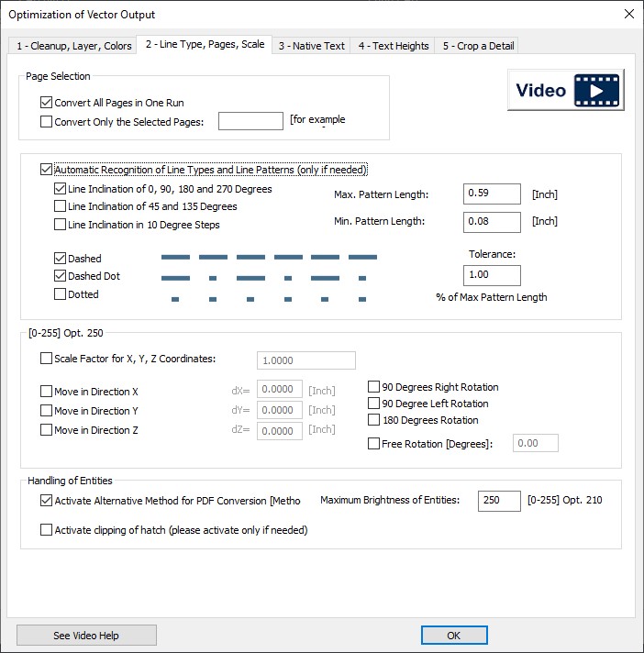Click the 'Handling of Entities' group label

pos(70,481)
